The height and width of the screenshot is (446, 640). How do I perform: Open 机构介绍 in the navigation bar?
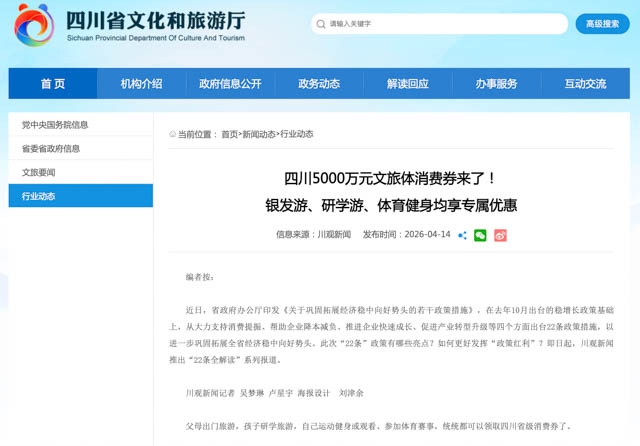click(x=141, y=84)
